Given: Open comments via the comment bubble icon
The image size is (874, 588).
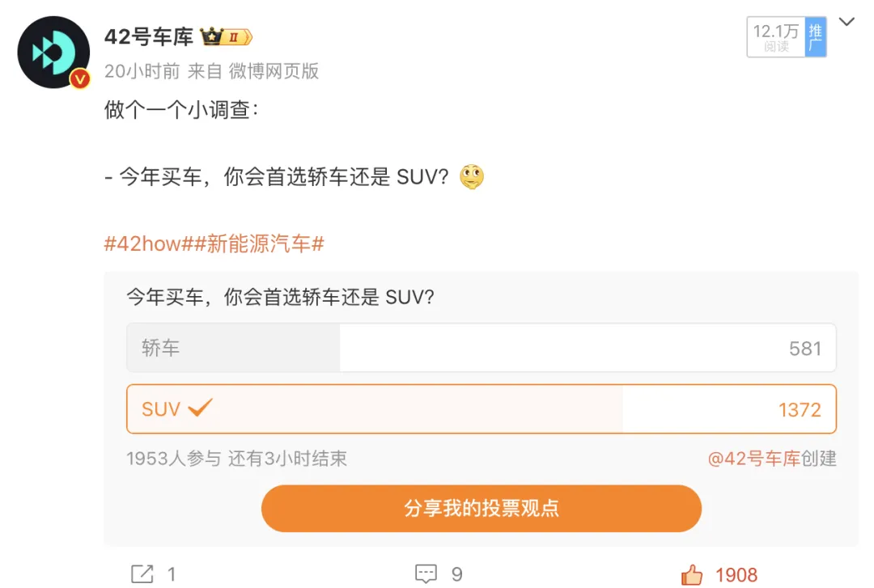Looking at the screenshot, I should 426,574.
